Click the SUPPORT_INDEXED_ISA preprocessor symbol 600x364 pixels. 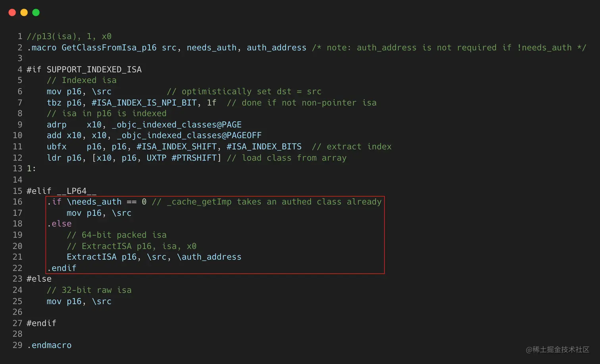94,69
